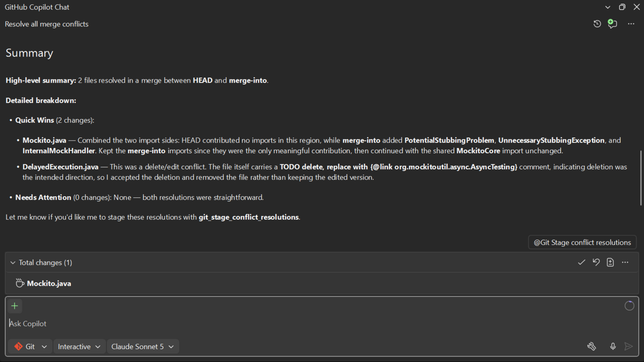Open the tools selection wrench icon
644x362 pixels.
click(591, 346)
